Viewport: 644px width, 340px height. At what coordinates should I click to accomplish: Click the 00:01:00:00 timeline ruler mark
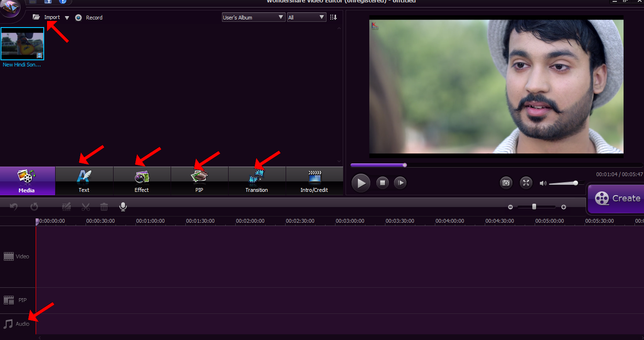(150, 221)
